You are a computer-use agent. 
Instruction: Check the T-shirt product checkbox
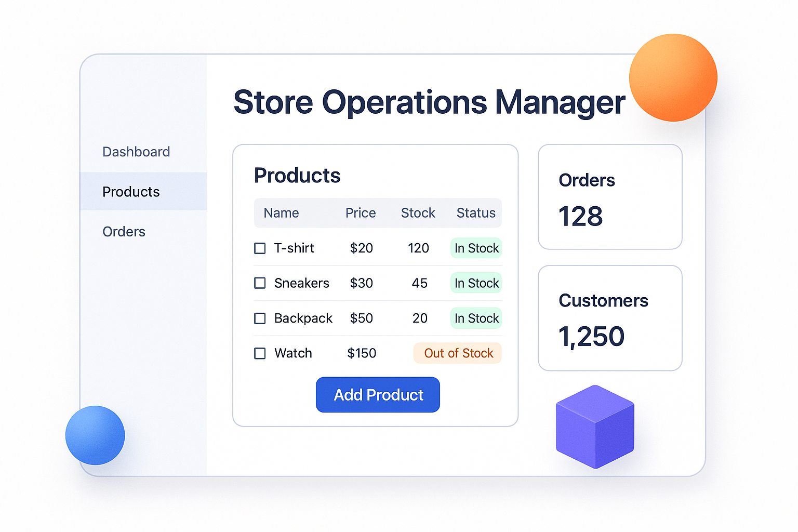(x=259, y=248)
